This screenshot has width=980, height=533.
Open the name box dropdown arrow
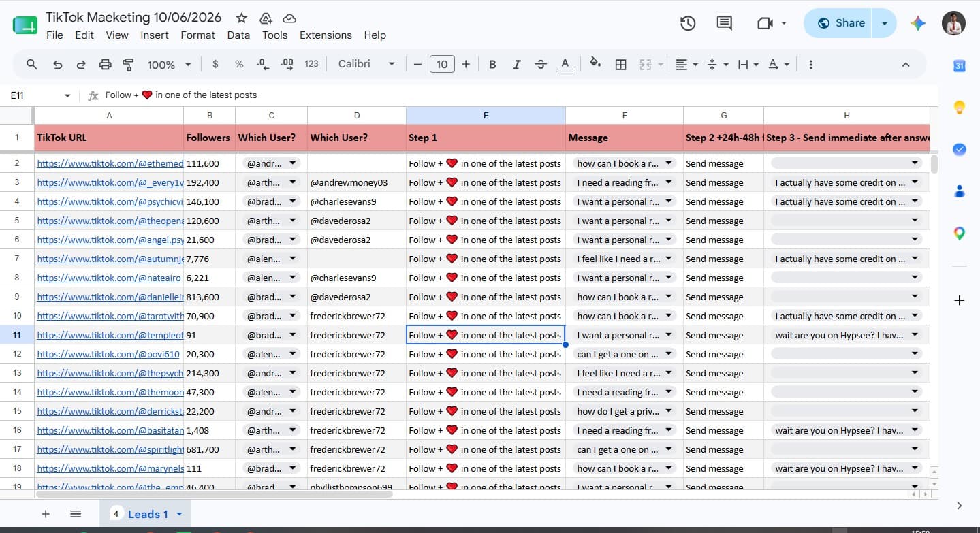pos(67,96)
